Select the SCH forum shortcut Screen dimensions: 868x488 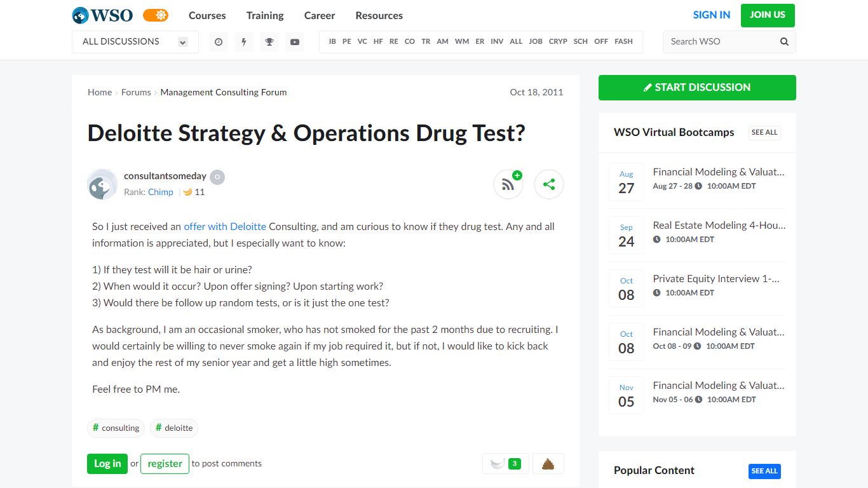[x=581, y=41]
